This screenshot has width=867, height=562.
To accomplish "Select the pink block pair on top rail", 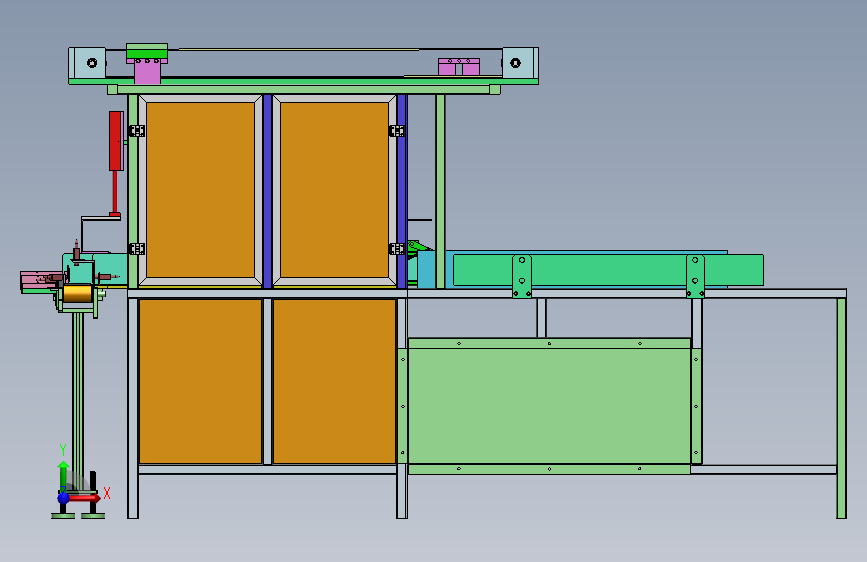I will point(459,66).
